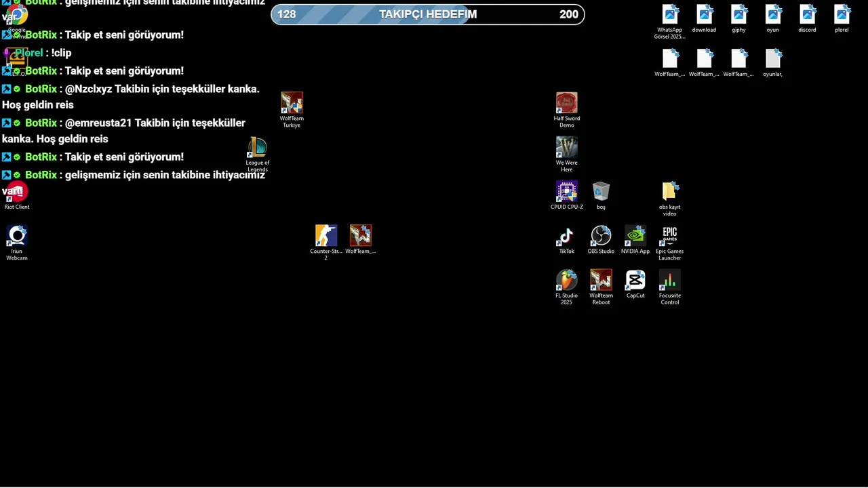Select the plorel image file
This screenshot has height=488, width=868.
pyautogui.click(x=842, y=18)
